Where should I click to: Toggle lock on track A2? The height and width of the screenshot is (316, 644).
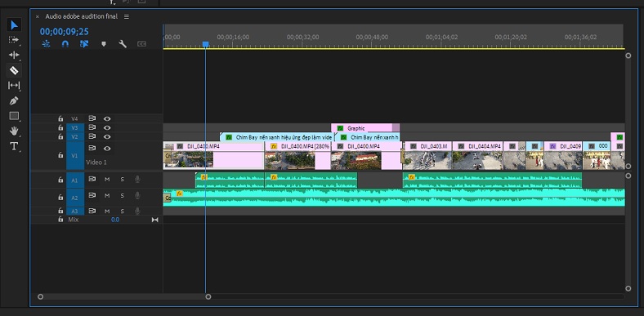tap(60, 197)
